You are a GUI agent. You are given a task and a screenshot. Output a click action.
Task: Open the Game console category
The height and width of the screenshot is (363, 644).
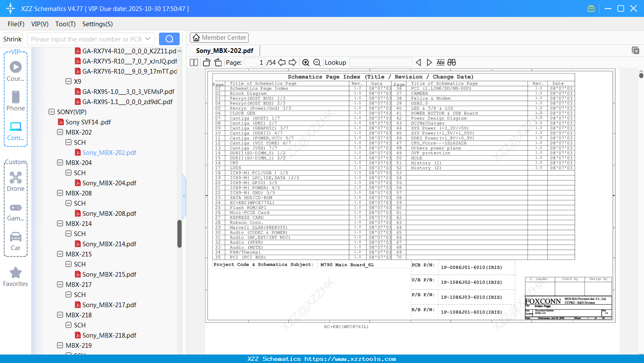point(16,212)
